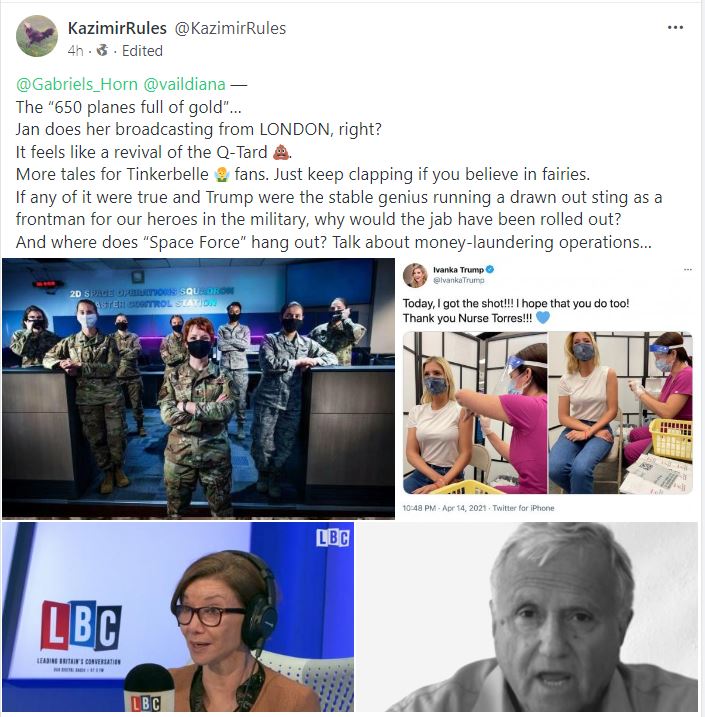Click the blue verified badge in tweet

490,269
